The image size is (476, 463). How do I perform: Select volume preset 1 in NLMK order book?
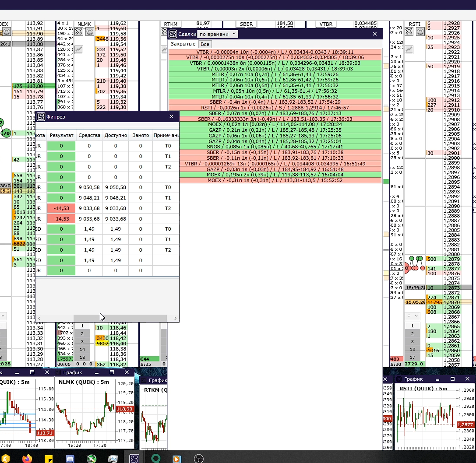[82, 326]
